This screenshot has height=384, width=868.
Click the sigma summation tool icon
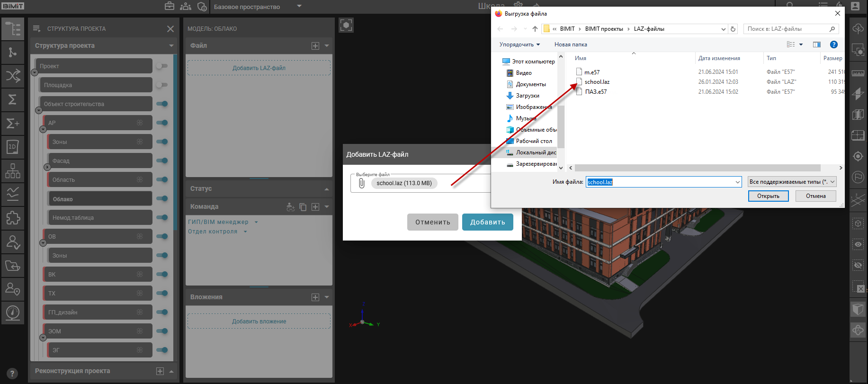click(13, 99)
